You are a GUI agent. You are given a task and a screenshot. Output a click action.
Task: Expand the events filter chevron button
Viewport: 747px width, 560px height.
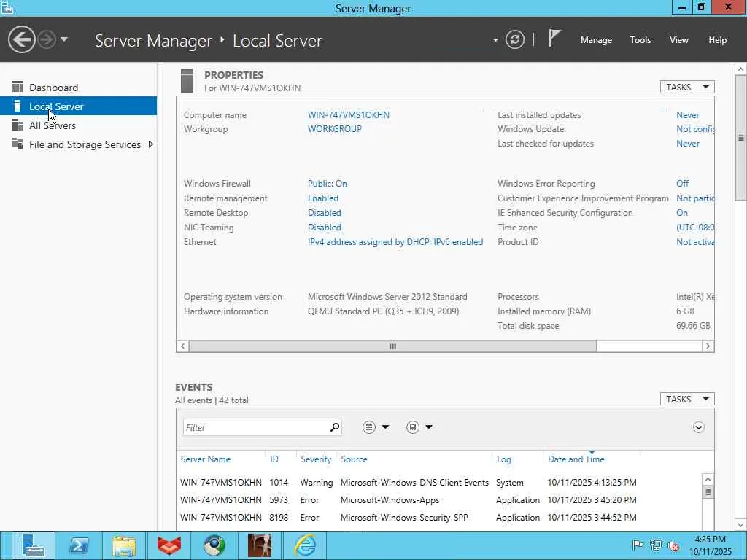click(698, 427)
